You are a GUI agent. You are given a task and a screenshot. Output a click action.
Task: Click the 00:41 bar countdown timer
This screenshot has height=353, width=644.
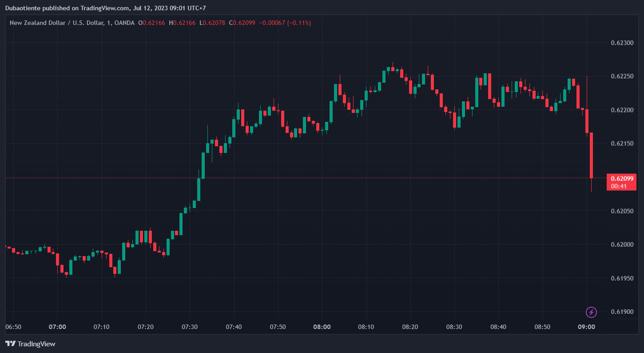(x=619, y=186)
